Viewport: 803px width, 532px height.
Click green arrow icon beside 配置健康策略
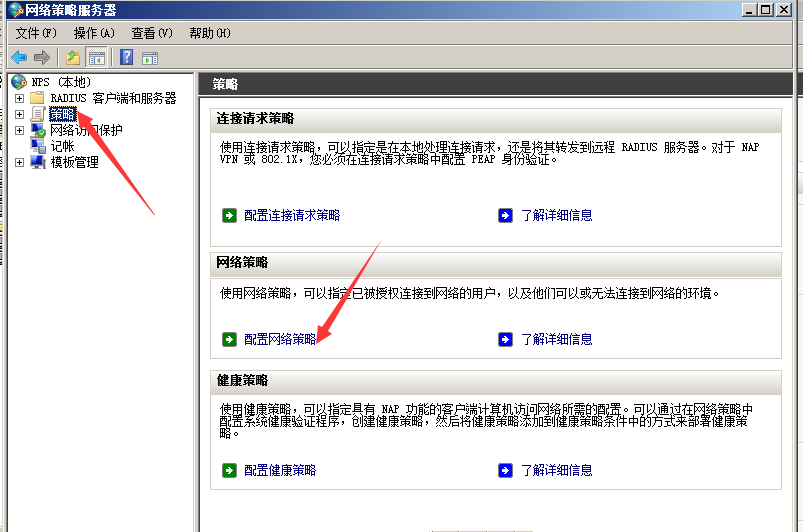(229, 471)
